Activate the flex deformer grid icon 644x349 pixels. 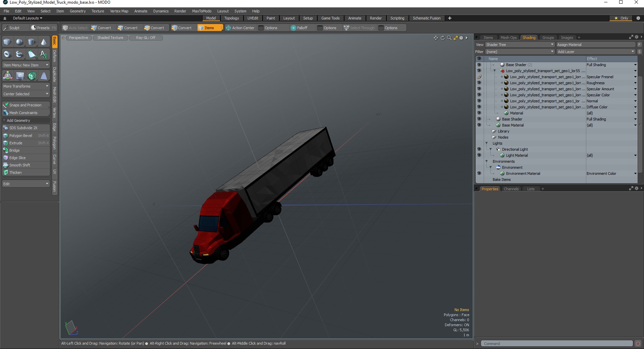coord(20,76)
